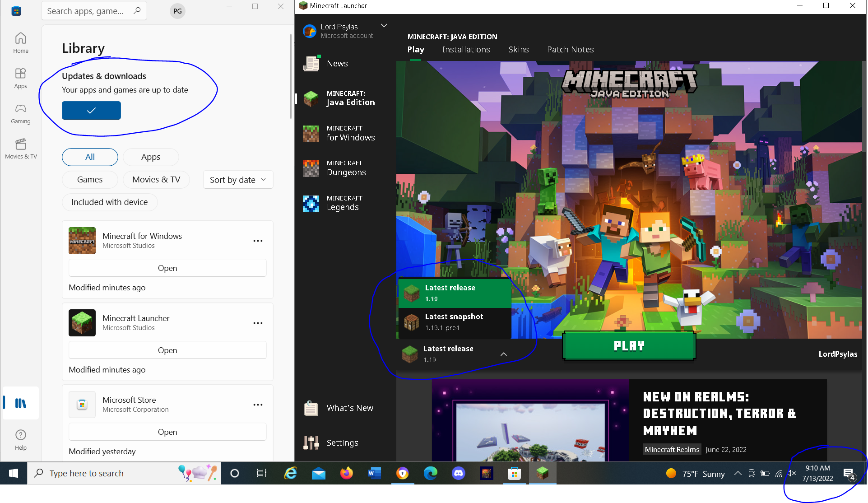This screenshot has width=868, height=503.
Task: Choose Latest snapshot 1.19.1-pre4
Action: pyautogui.click(x=455, y=322)
